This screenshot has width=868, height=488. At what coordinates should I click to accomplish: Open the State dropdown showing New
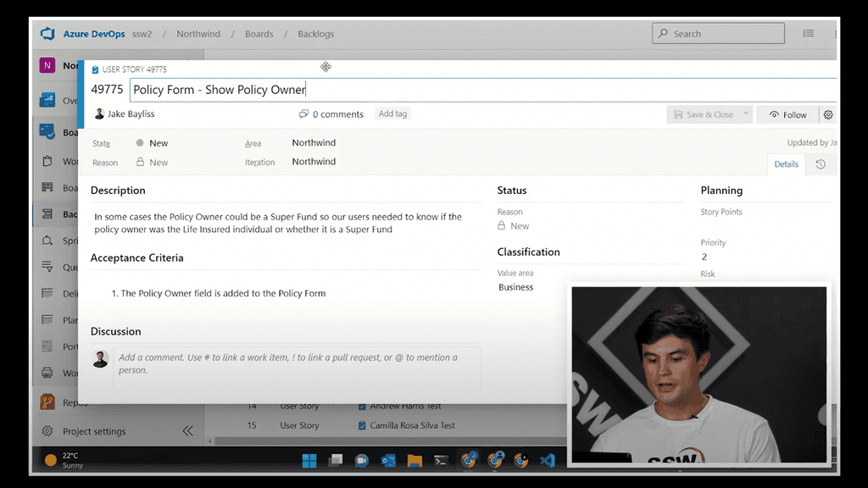click(x=157, y=142)
